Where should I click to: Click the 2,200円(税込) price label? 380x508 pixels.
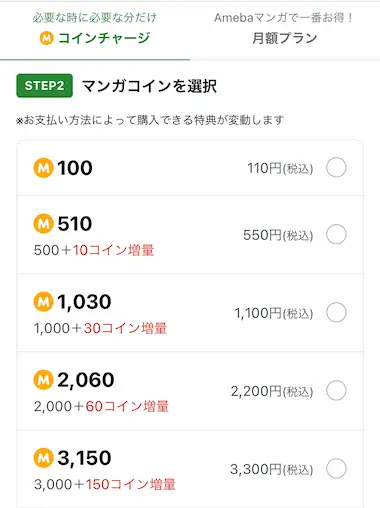(x=272, y=391)
